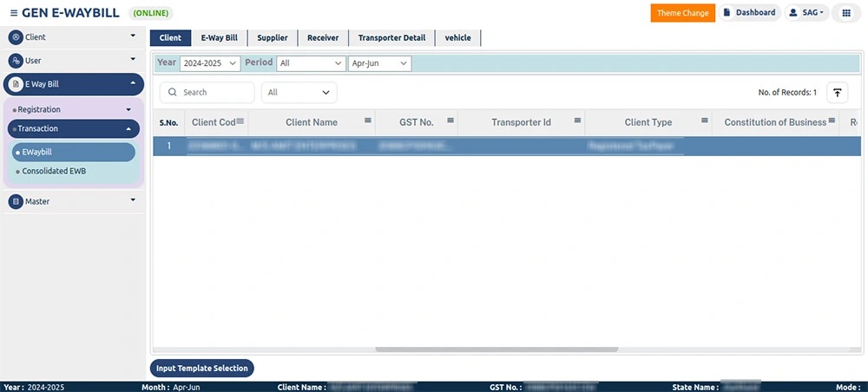Click the ONLINE status badge
The width and height of the screenshot is (868, 392).
click(x=151, y=13)
